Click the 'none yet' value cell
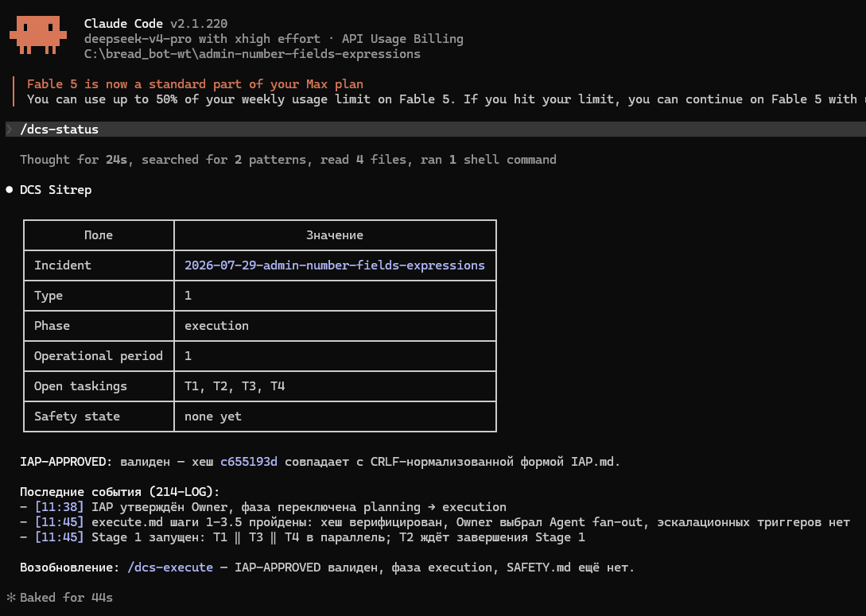This screenshot has width=866, height=616. (335, 416)
